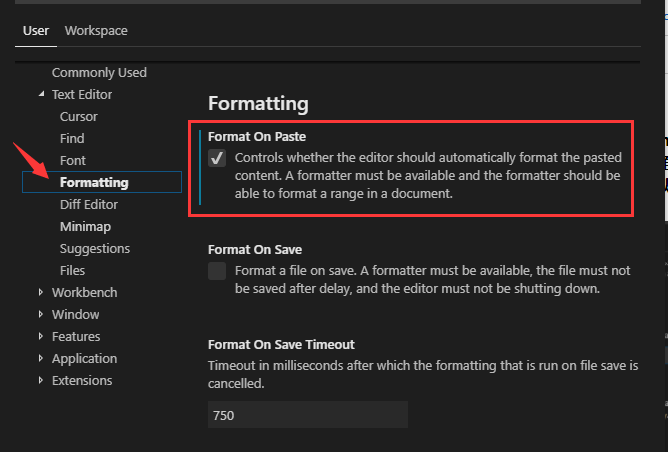Expand the Application settings section
The height and width of the screenshot is (452, 668).
pyautogui.click(x=41, y=359)
